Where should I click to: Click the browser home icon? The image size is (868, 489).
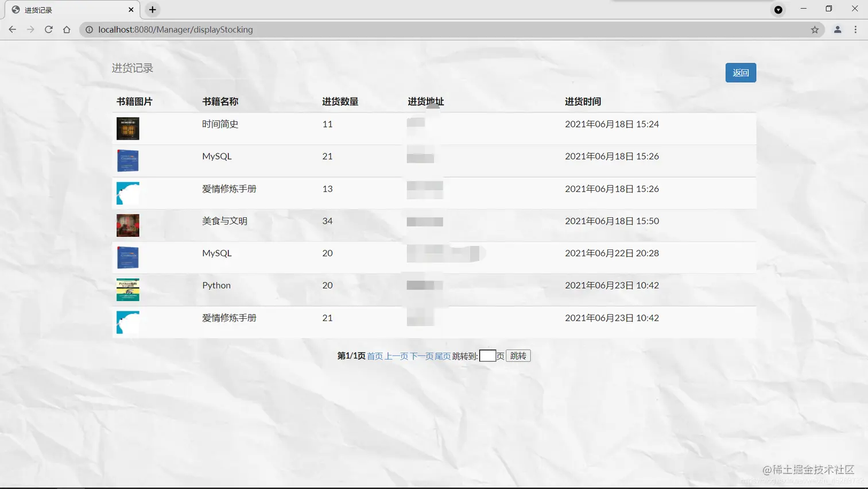point(66,29)
